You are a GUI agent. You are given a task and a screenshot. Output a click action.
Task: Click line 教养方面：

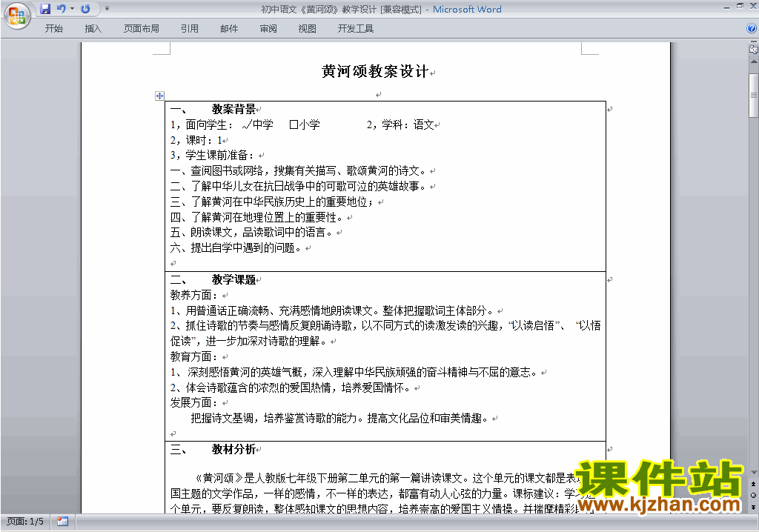pyautogui.click(x=194, y=296)
